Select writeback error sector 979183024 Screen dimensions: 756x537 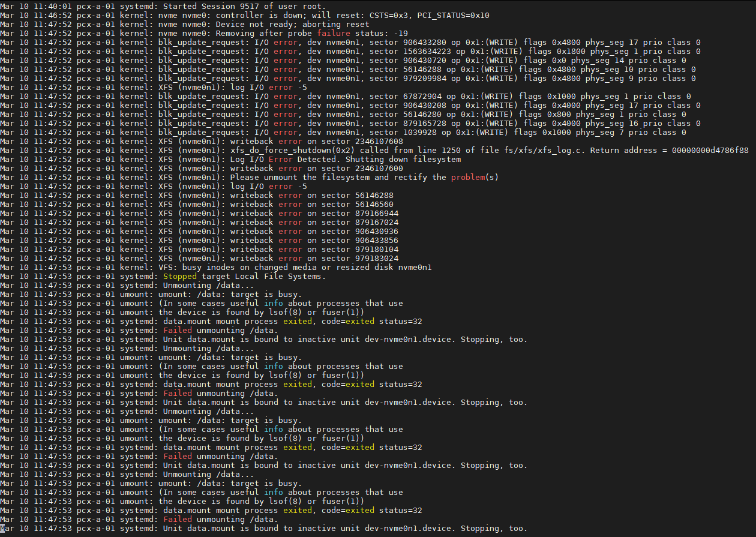point(377,258)
